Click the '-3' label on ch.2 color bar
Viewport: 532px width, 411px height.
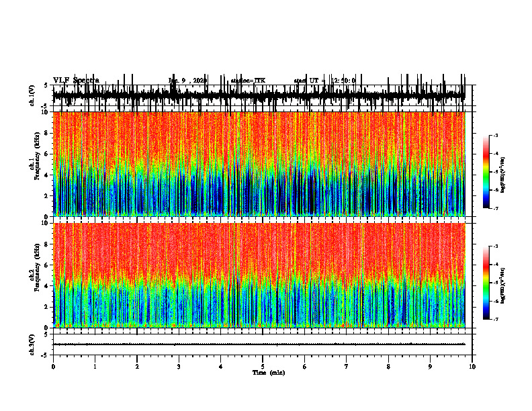pyautogui.click(x=496, y=246)
